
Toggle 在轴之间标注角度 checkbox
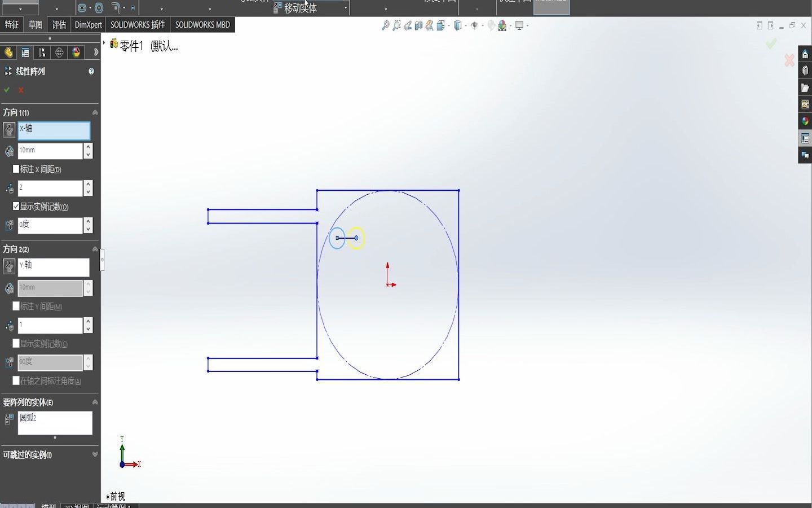[x=16, y=380]
